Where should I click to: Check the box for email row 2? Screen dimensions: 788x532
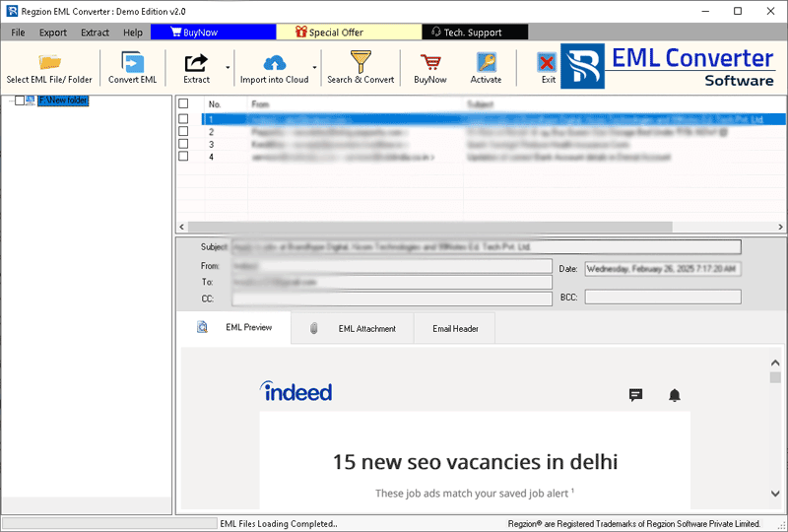183,131
